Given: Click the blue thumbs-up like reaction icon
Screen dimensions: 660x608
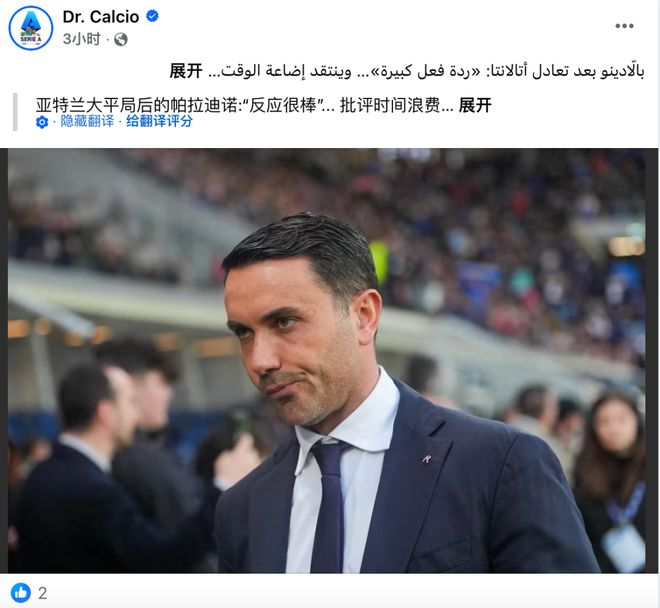Looking at the screenshot, I should point(20,593).
